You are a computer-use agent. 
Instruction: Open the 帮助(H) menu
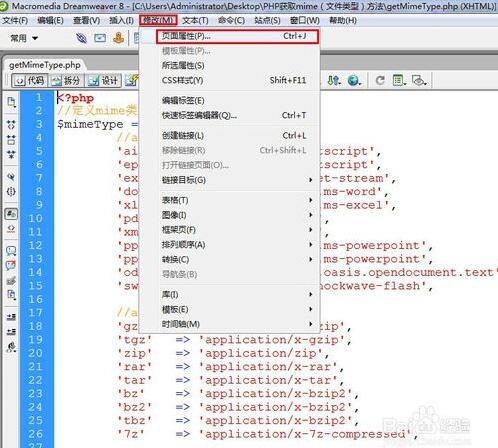click(343, 21)
